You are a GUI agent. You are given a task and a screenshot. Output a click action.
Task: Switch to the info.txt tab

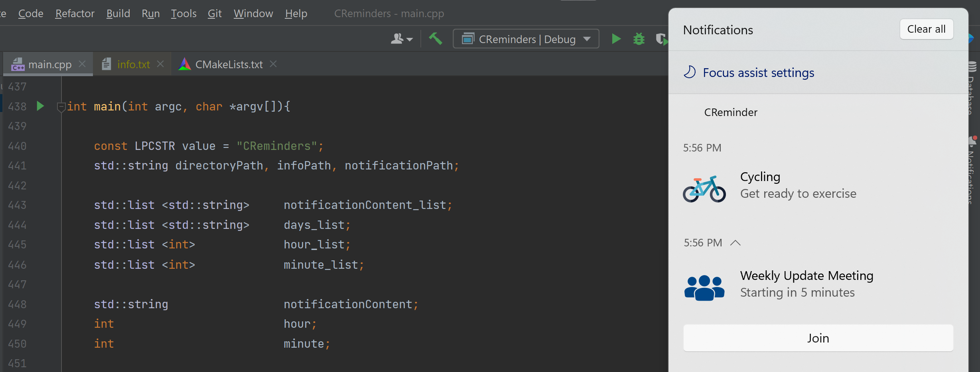tap(133, 64)
